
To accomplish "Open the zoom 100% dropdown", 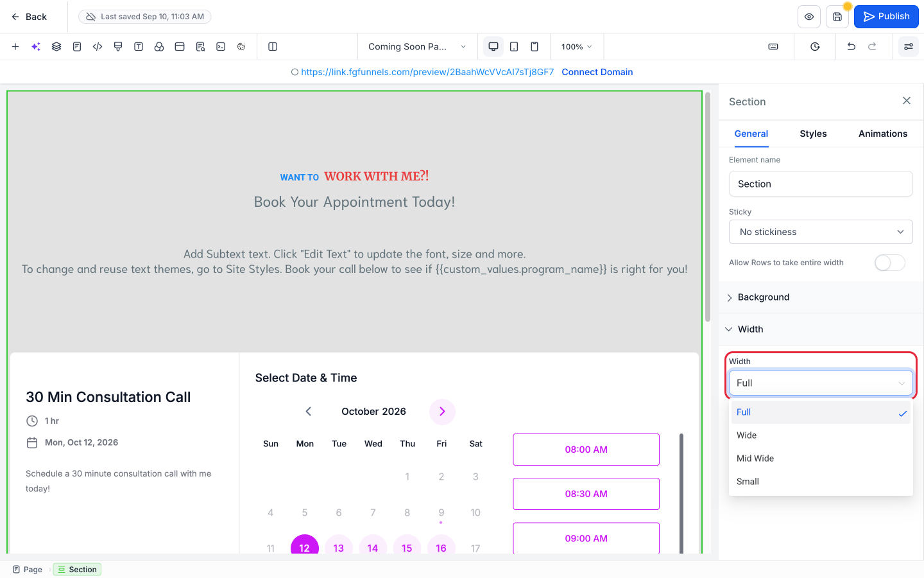I will (576, 46).
